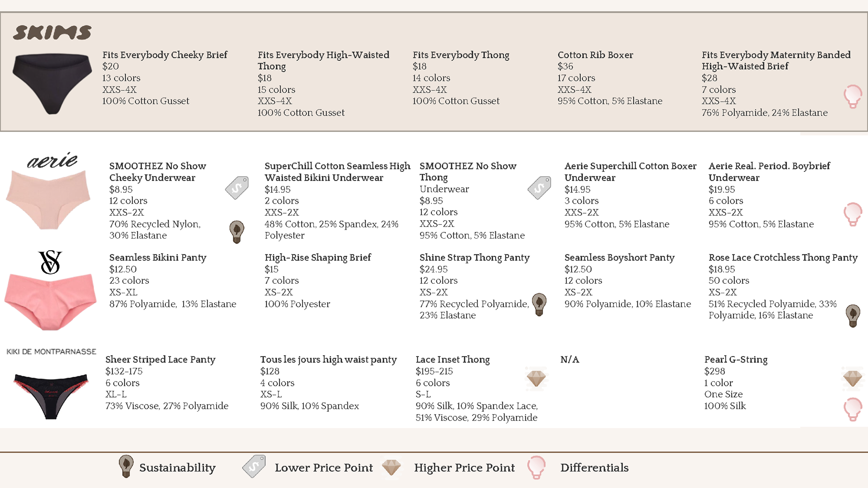The width and height of the screenshot is (868, 488).
Task: Click sustainability bulb beside Rose Lace Crotchless Thong
Action: tap(853, 315)
